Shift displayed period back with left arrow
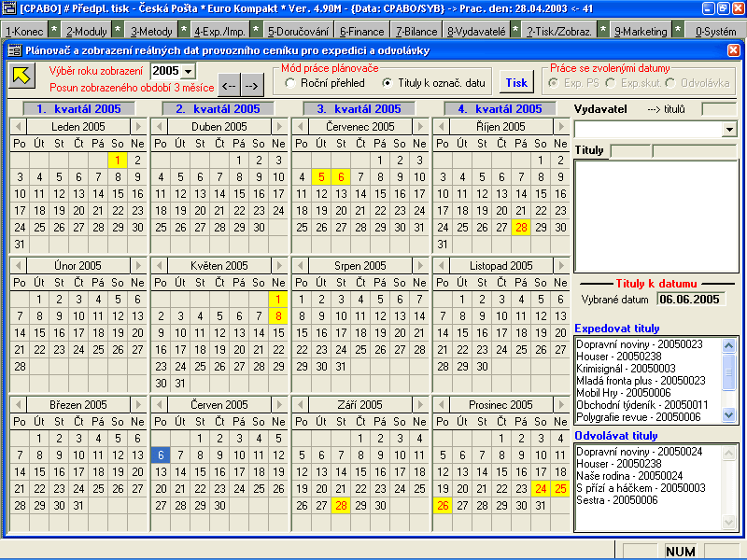747x560 pixels. tap(229, 86)
